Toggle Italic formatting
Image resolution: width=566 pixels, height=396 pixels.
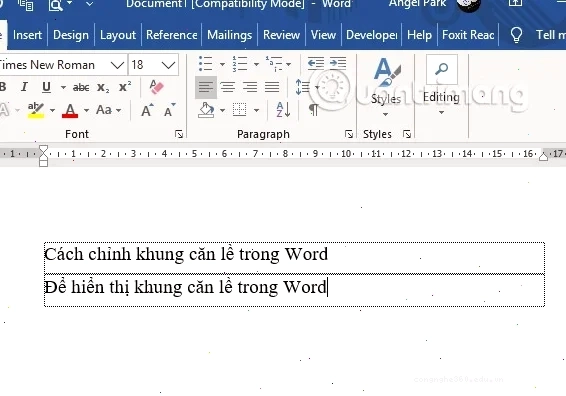24,87
